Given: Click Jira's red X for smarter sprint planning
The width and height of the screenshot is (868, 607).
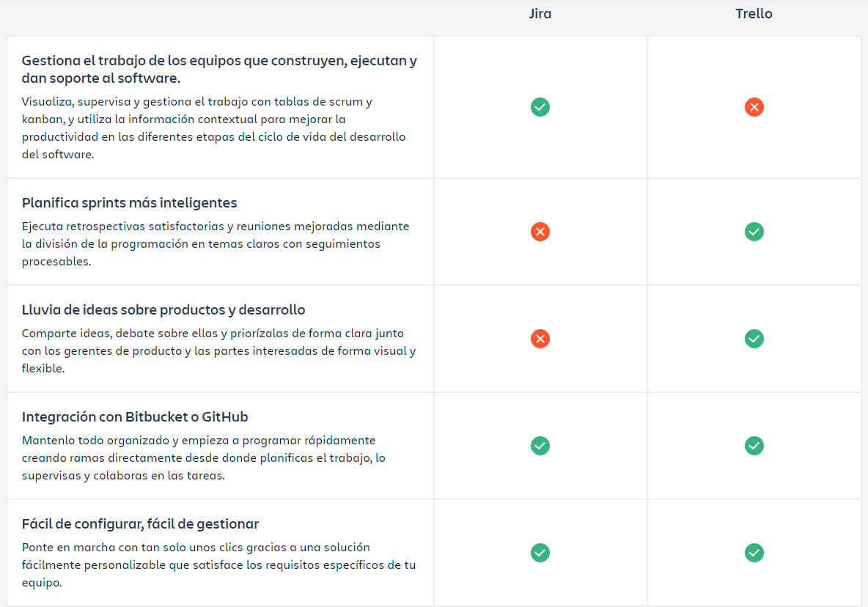Looking at the screenshot, I should [540, 232].
